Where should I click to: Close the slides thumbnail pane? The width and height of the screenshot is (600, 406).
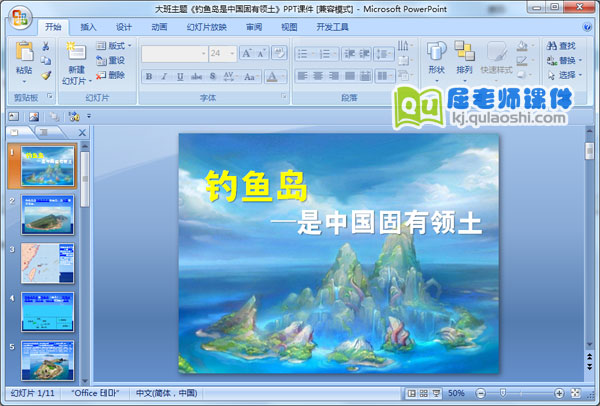[82, 133]
